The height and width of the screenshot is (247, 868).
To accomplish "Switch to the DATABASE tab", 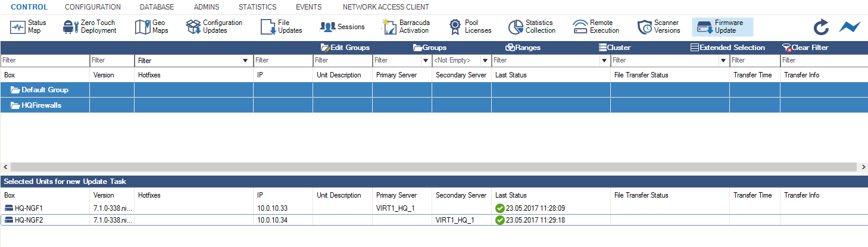I will (x=157, y=7).
